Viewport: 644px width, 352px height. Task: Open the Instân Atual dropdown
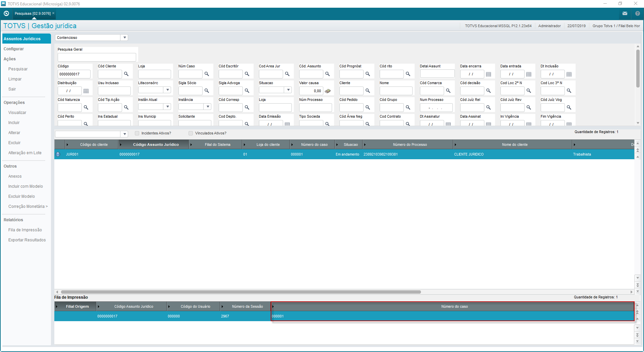pyautogui.click(x=168, y=107)
